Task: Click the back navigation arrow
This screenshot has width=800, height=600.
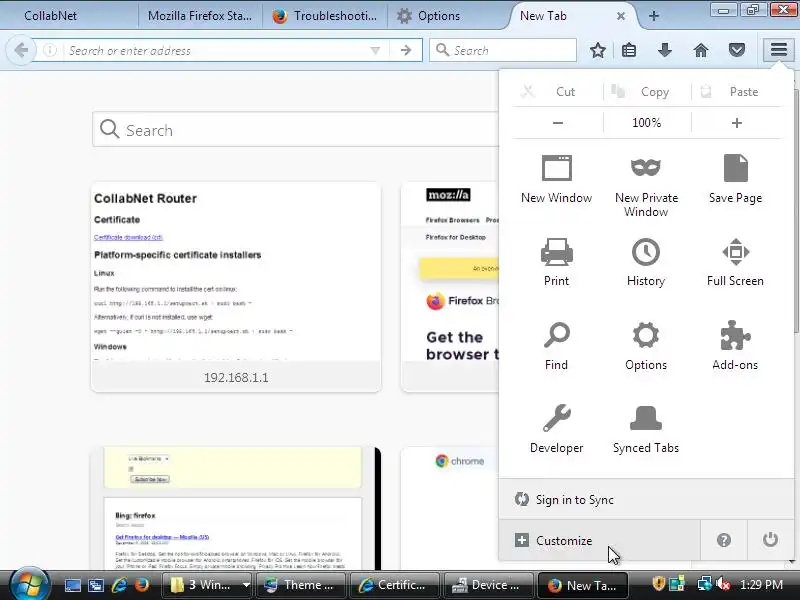Action: 21,50
